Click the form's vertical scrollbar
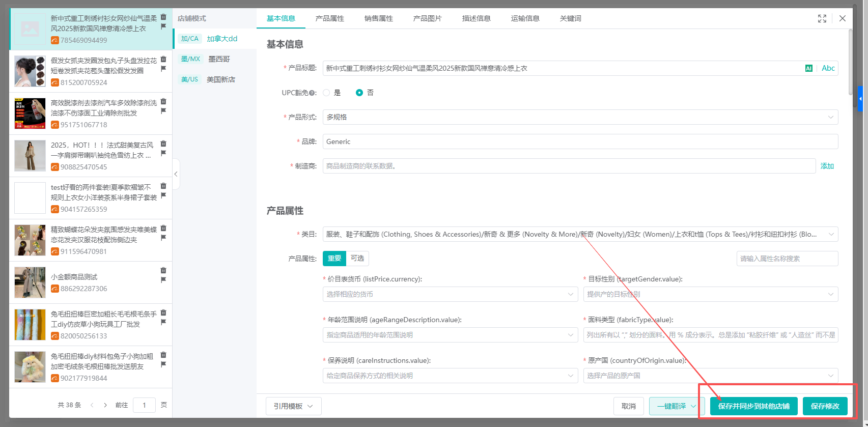 pyautogui.click(x=850, y=61)
